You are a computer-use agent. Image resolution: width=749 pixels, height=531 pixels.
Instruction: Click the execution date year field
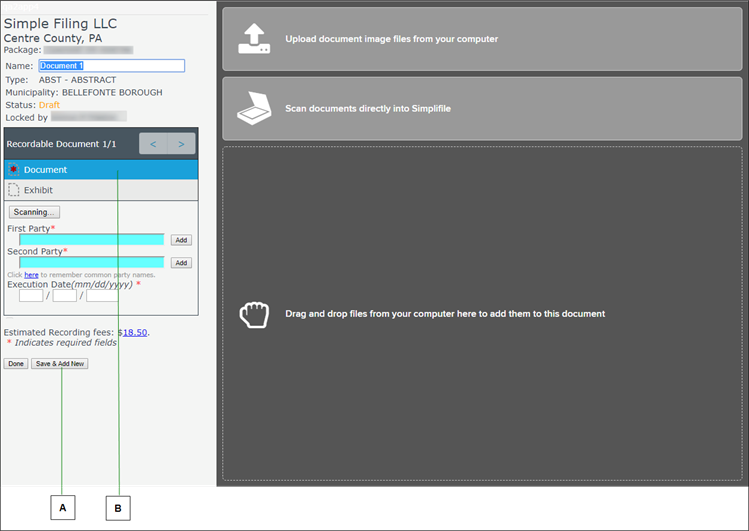click(x=102, y=296)
